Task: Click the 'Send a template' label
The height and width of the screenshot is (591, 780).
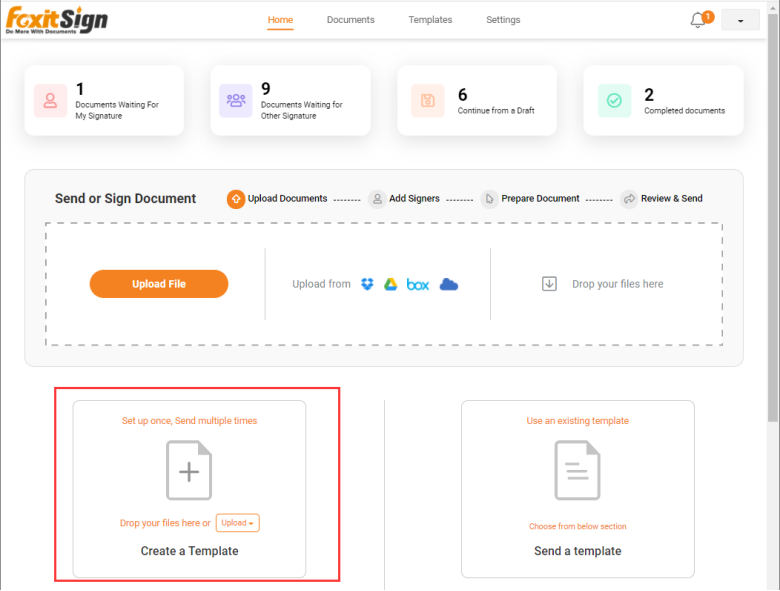Action: coord(578,551)
